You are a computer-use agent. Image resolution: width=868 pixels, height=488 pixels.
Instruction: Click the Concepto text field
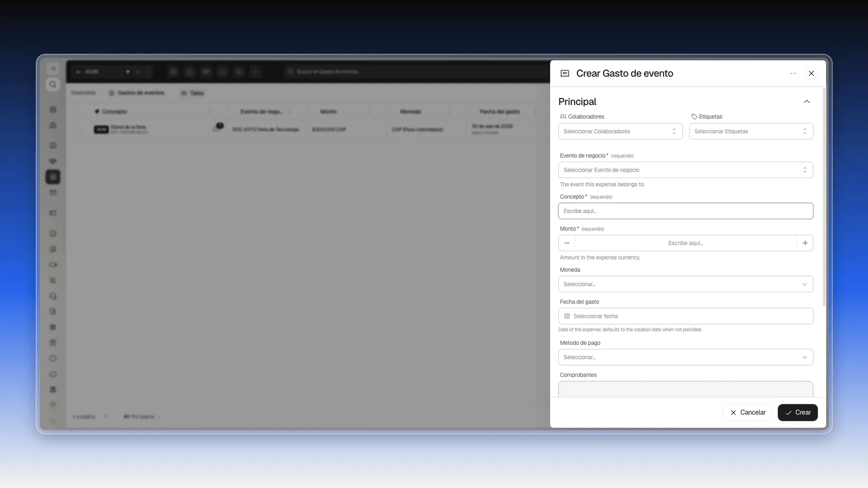686,211
